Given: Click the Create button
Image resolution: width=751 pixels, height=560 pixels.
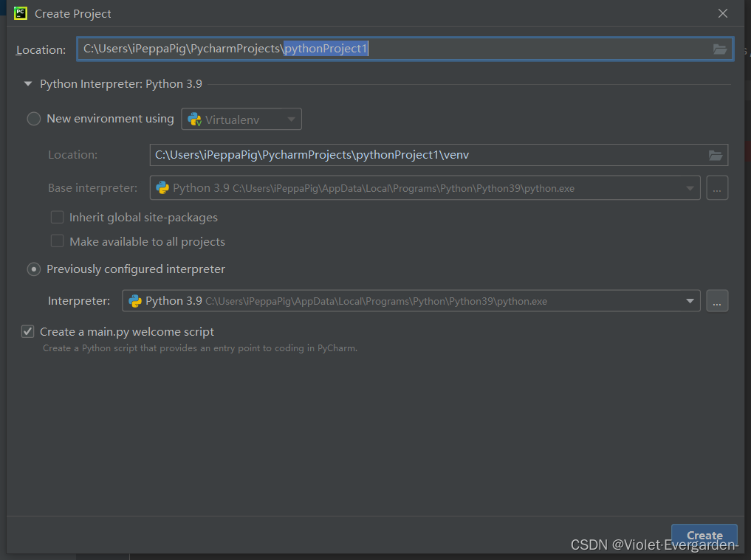Looking at the screenshot, I should point(704,536).
